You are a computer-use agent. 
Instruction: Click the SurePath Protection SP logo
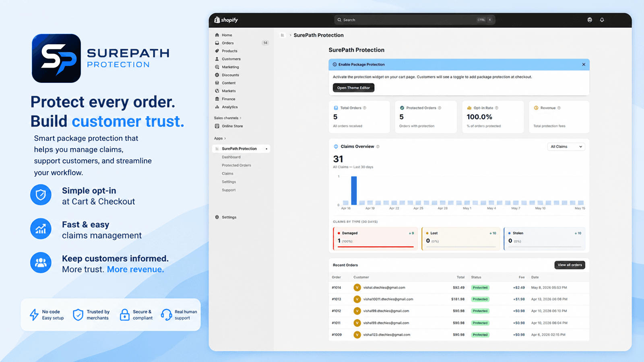[56, 58]
